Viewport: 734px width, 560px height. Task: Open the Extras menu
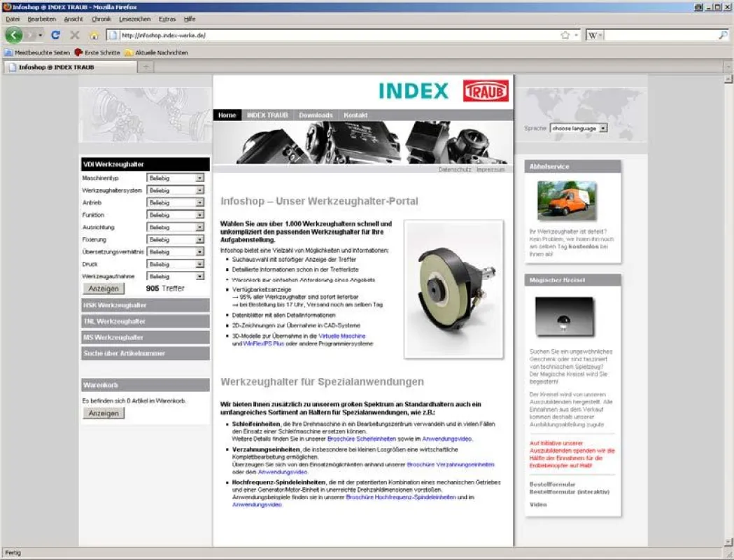click(167, 19)
